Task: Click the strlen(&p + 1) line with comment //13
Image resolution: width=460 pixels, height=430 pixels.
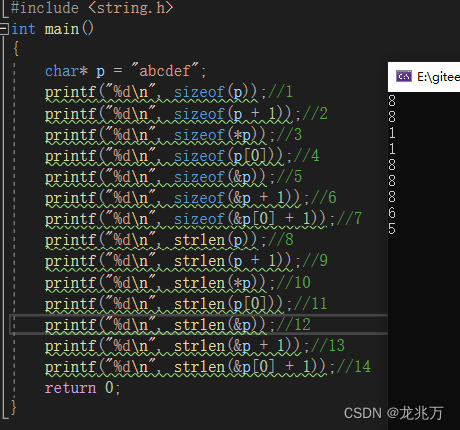Action: click(x=195, y=346)
